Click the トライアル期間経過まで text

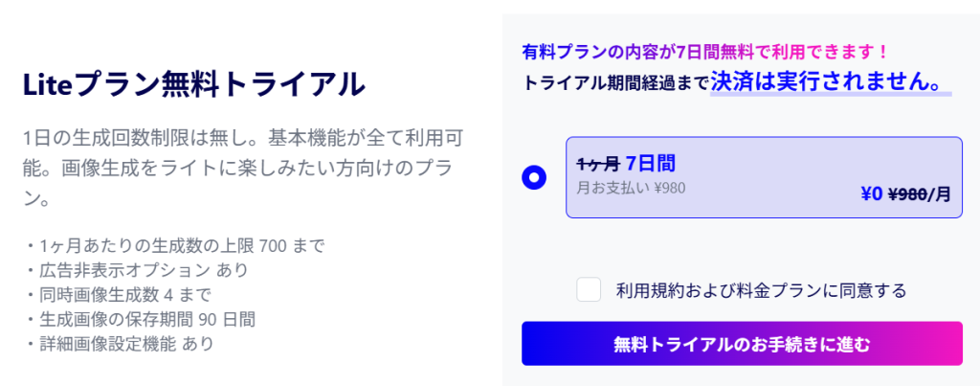pos(614,82)
